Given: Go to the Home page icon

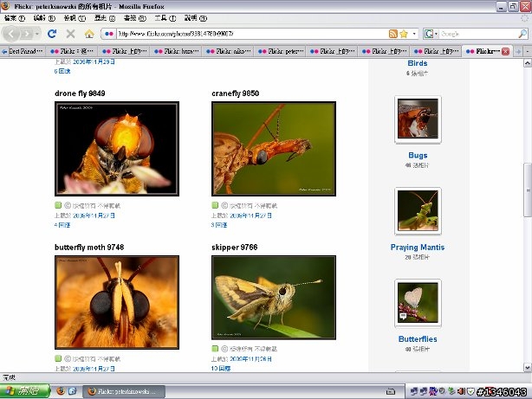Looking at the screenshot, I should tap(89, 34).
